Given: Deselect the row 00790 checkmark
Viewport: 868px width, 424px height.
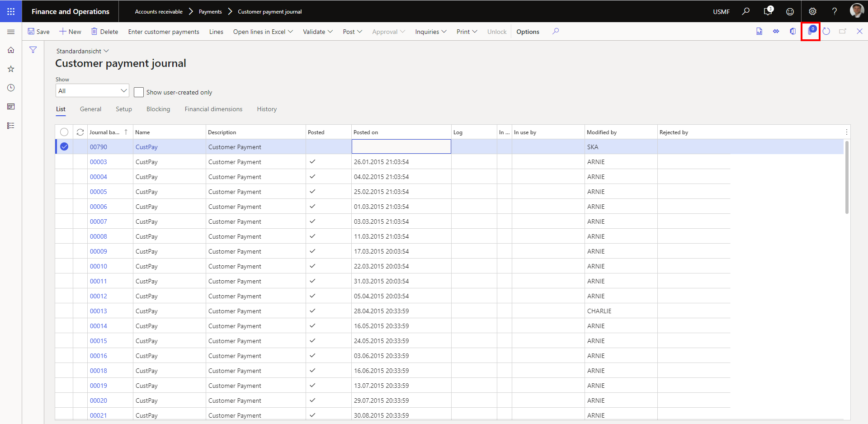Looking at the screenshot, I should 64,146.
